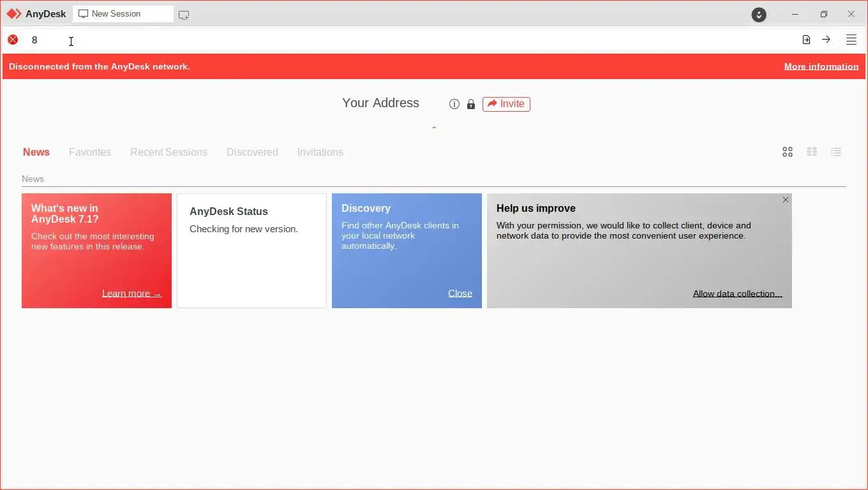Switch to list view icon
Screen dimensions: 868x490
tap(836, 152)
